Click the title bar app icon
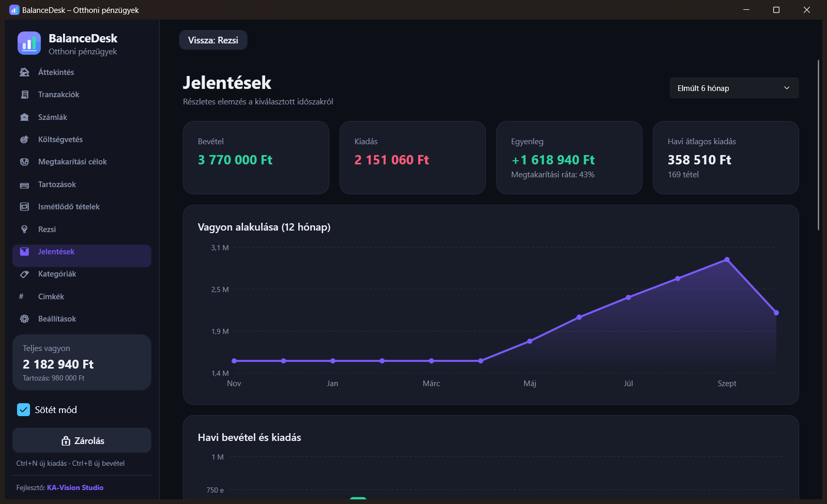Screen dimensions: 827x504 [14, 10]
